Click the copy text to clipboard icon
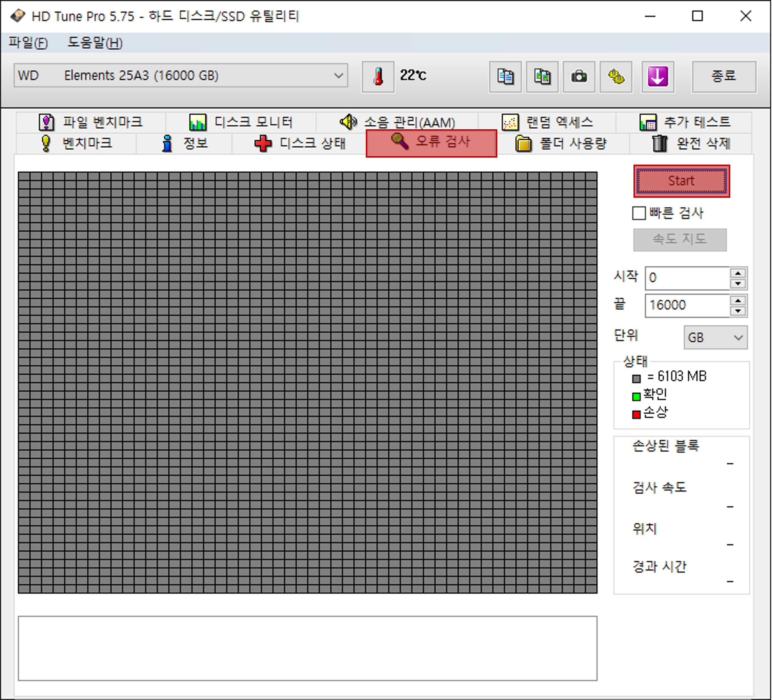 coord(505,77)
